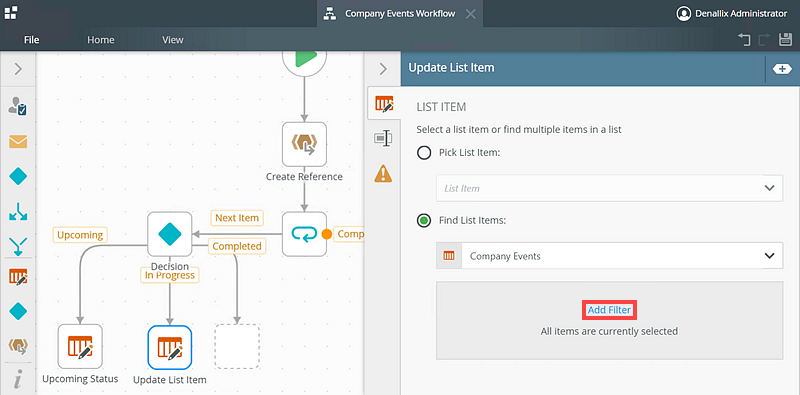
Task: Open the properties rename tab icon
Action: [x=383, y=138]
